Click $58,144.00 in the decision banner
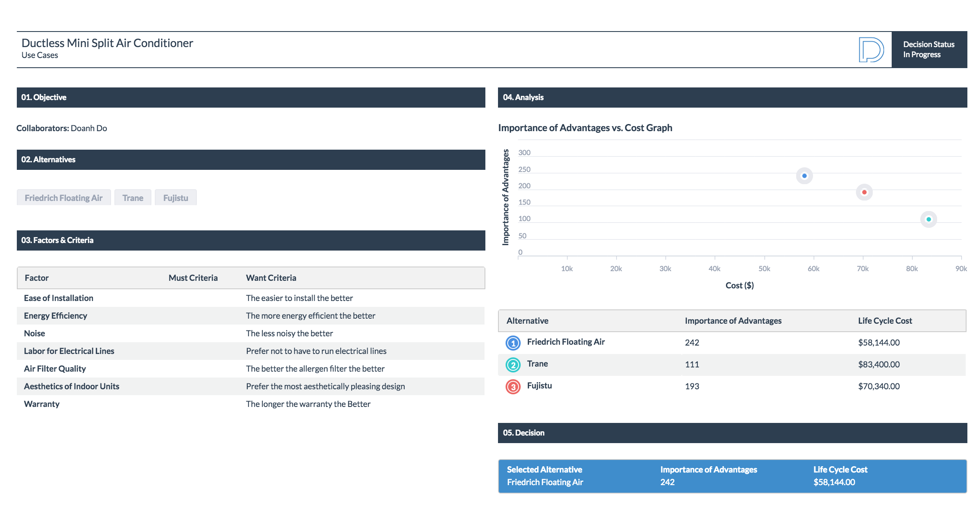This screenshot has width=980, height=507. click(834, 482)
